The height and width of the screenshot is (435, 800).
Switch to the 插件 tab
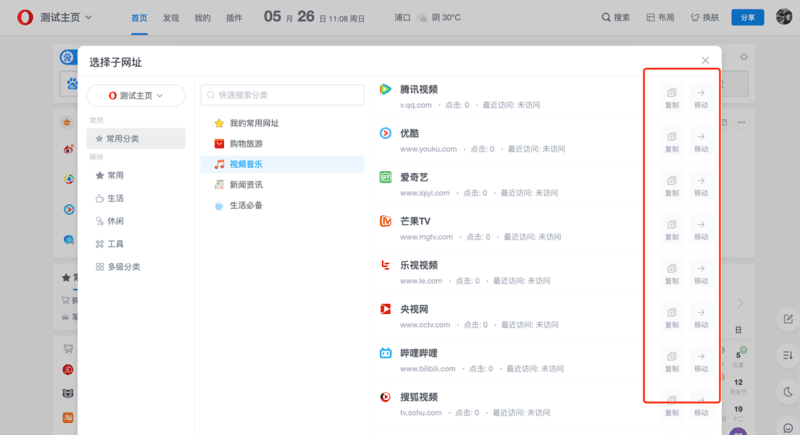tap(234, 18)
